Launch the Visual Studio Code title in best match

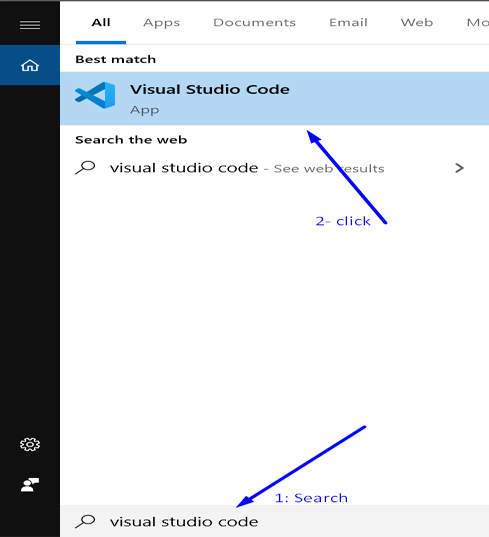pos(210,89)
